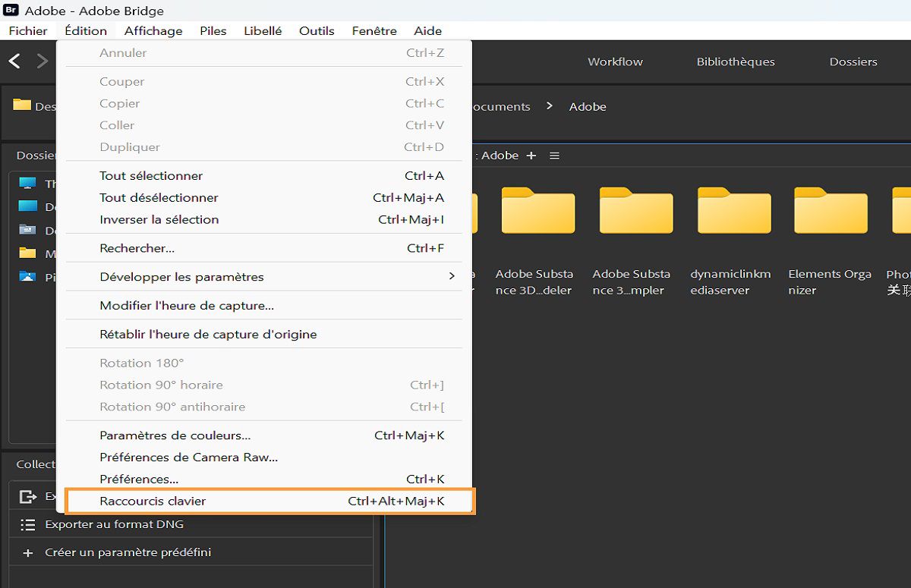Click the dynamiclinkmediaserver folder name
This screenshot has width=911, height=588.
730,282
